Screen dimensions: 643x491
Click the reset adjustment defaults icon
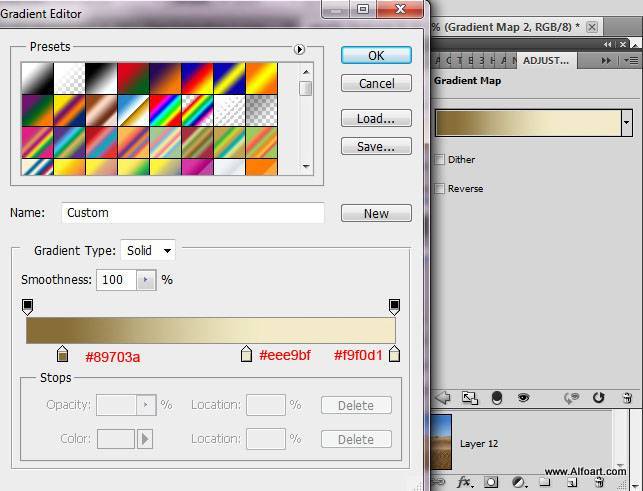point(599,397)
